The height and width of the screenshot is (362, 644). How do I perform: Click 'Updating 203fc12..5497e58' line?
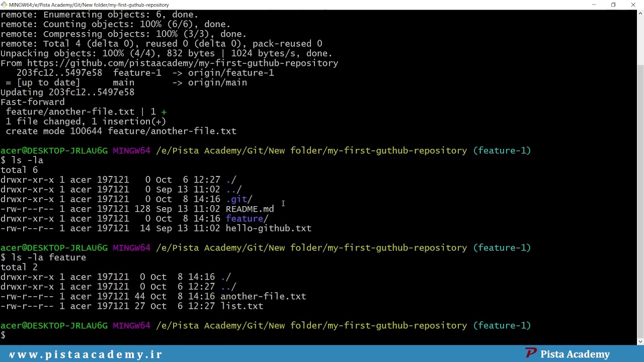point(67,93)
